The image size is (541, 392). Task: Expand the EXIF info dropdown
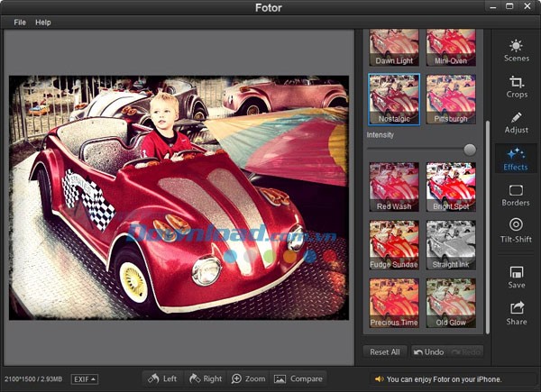pos(85,379)
